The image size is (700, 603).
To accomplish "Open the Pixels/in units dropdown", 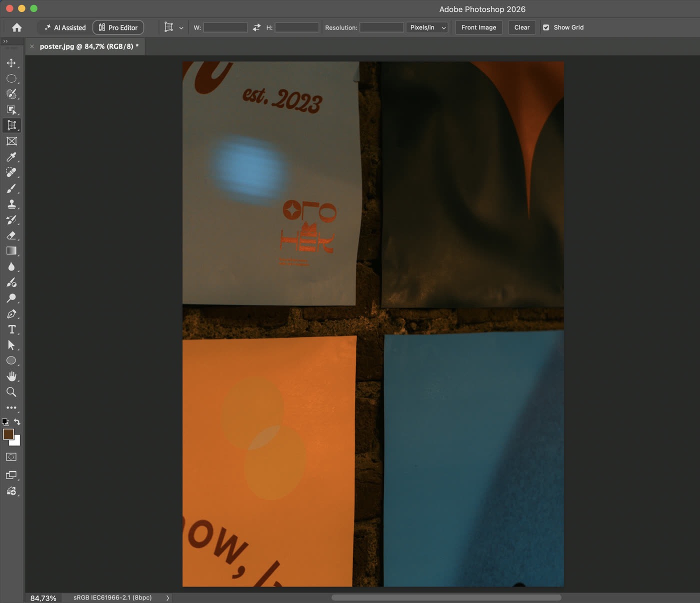I will click(x=427, y=27).
